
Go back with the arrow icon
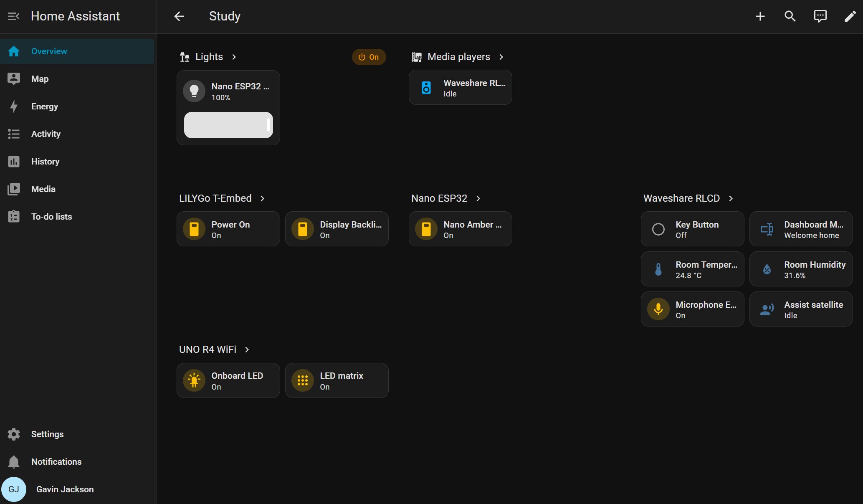tap(179, 16)
